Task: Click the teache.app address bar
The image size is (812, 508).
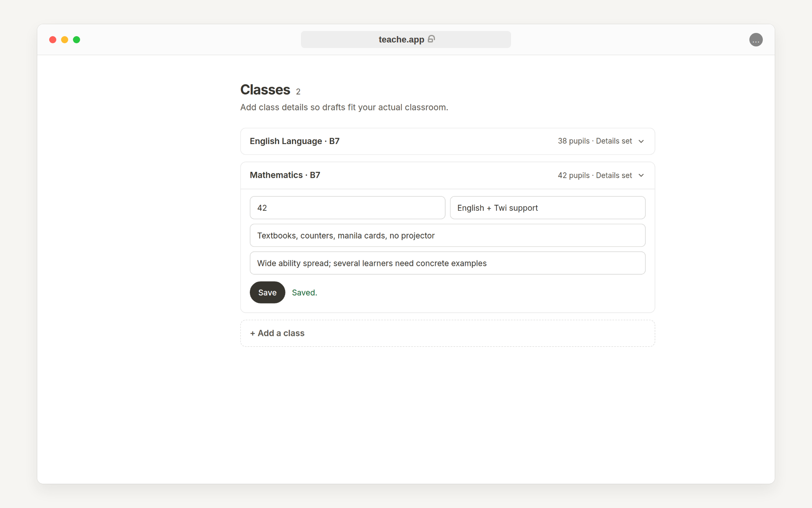Action: [x=406, y=40]
